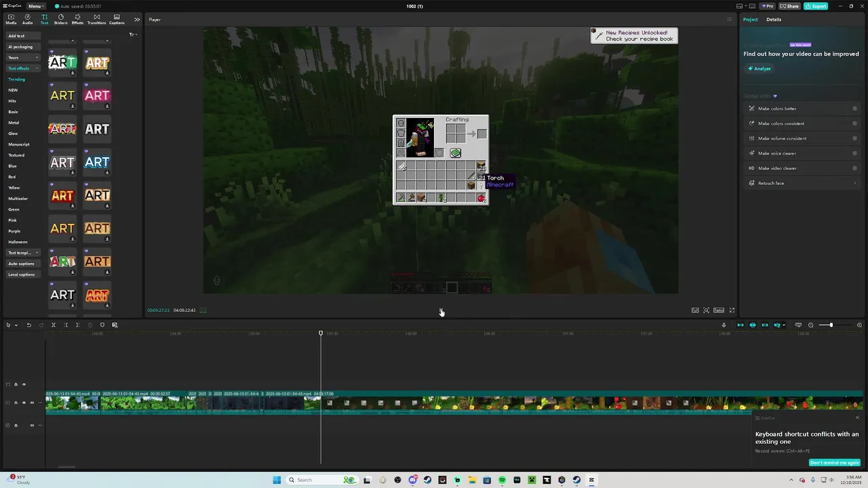Expand more panels double chevron
This screenshot has height=488, width=868.
[x=137, y=20]
